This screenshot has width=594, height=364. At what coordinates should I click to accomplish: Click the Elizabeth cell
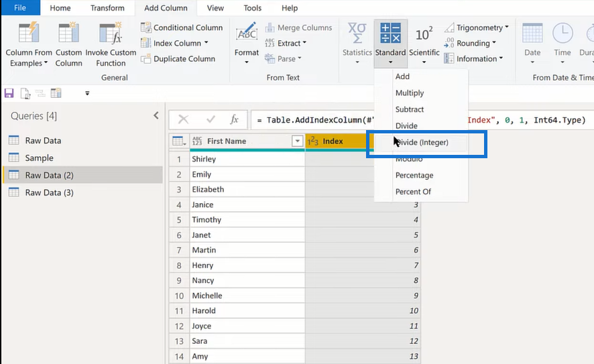[247, 190]
